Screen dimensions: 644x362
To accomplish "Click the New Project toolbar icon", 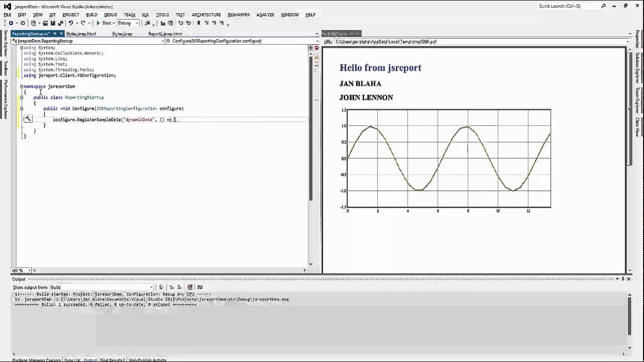I will (34, 23).
